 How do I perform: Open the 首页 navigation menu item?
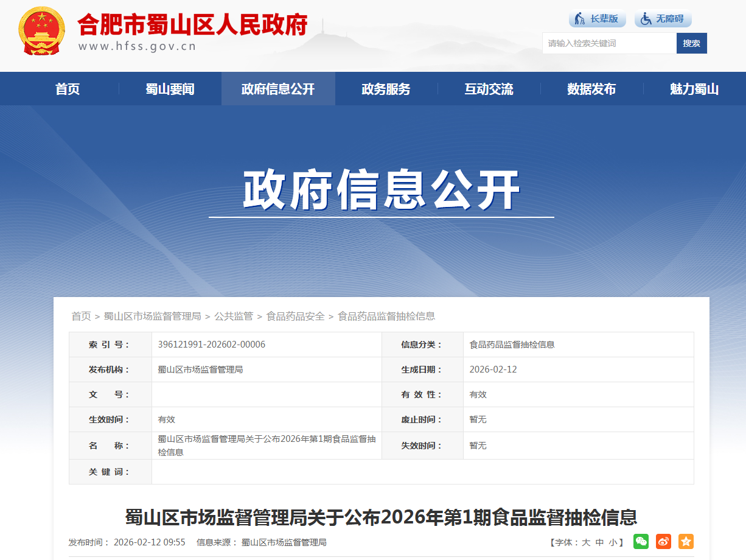pos(68,89)
